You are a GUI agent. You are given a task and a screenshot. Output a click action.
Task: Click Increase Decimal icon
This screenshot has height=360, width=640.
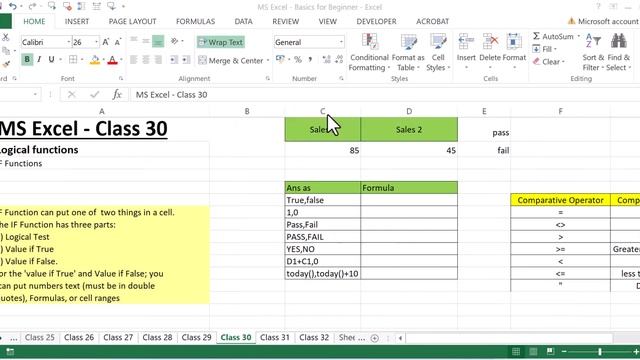(327, 60)
